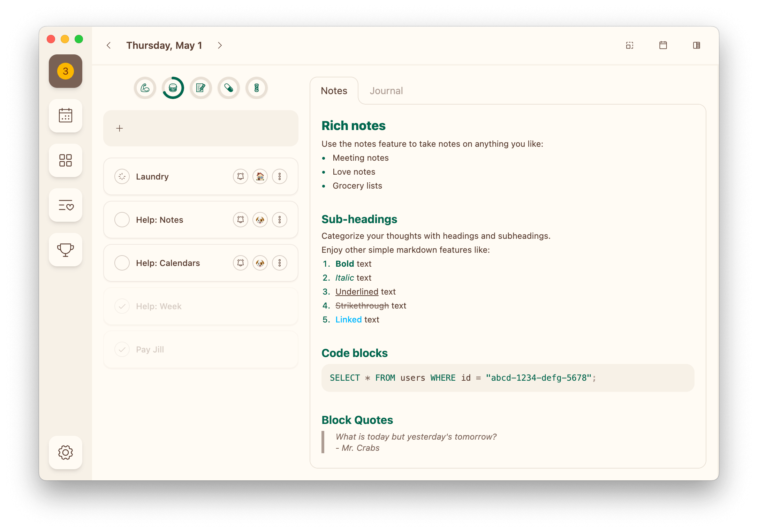Viewport: 758px width, 532px height.
Task: Click the burger habit progress ring
Action: [x=173, y=88]
